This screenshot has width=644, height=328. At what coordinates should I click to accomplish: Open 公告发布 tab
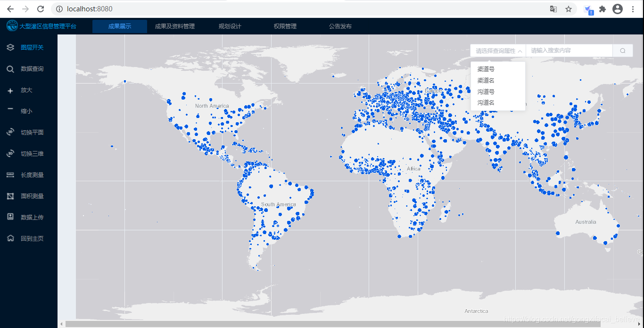pyautogui.click(x=340, y=26)
